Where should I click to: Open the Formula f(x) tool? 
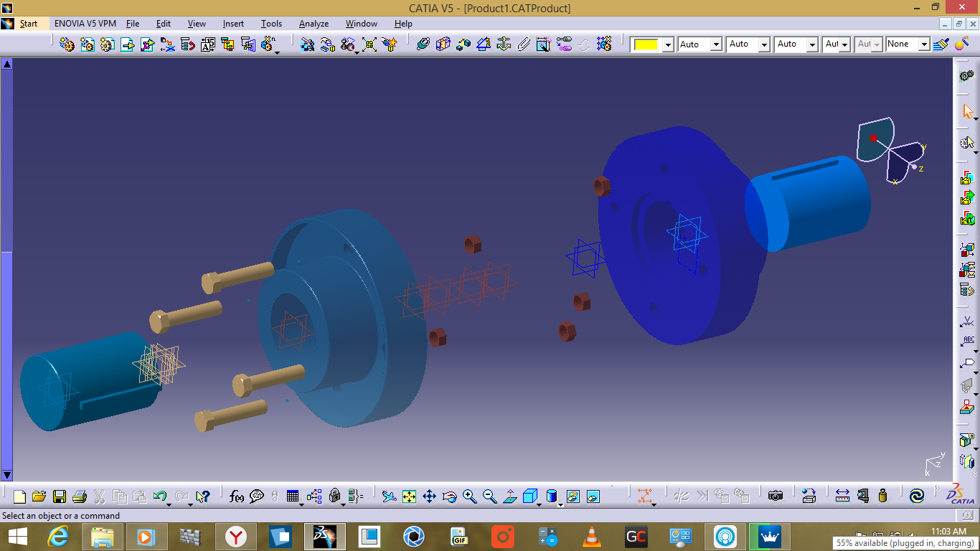[237, 496]
